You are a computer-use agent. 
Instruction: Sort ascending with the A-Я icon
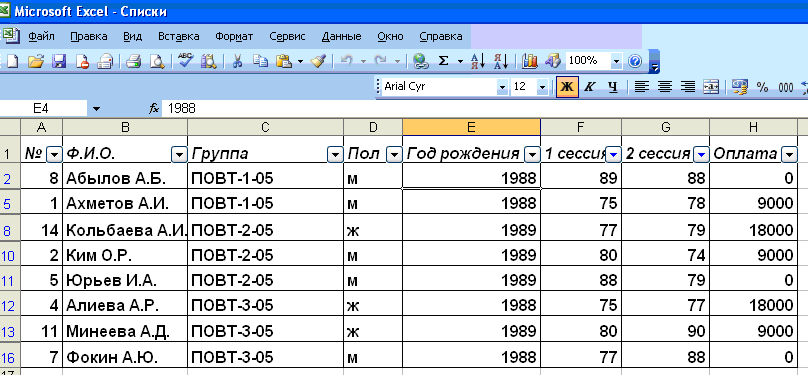[x=478, y=61]
